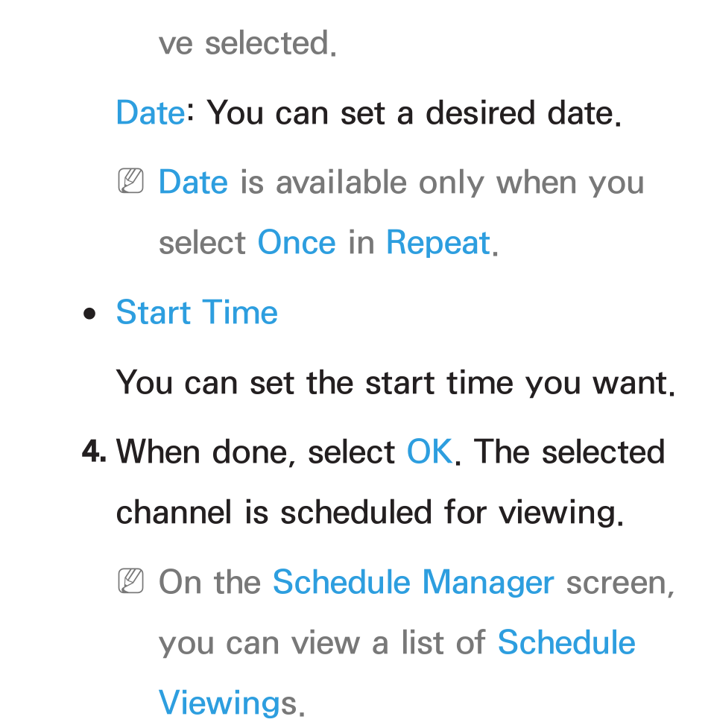Click the gray text "you can view a list of"
The width and height of the screenshot is (711, 728).
click(x=322, y=644)
